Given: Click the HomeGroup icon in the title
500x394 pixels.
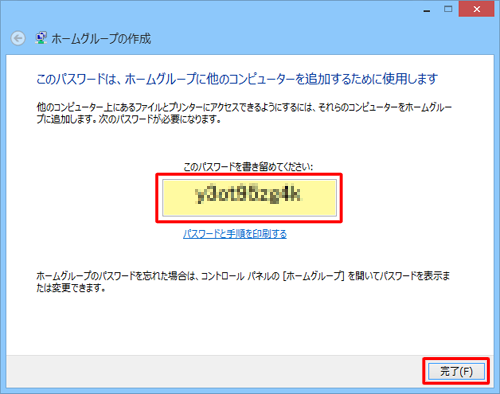Looking at the screenshot, I should tap(41, 38).
